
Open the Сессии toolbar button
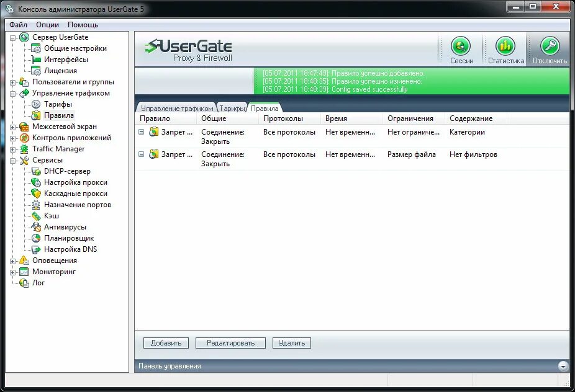click(461, 50)
